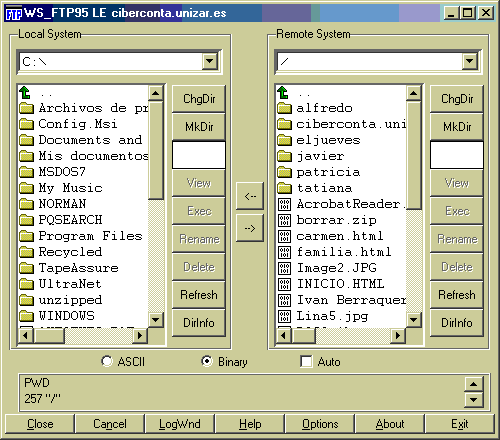Select the remote alfredo folder icon
The height and width of the screenshot is (440, 500).
click(284, 108)
